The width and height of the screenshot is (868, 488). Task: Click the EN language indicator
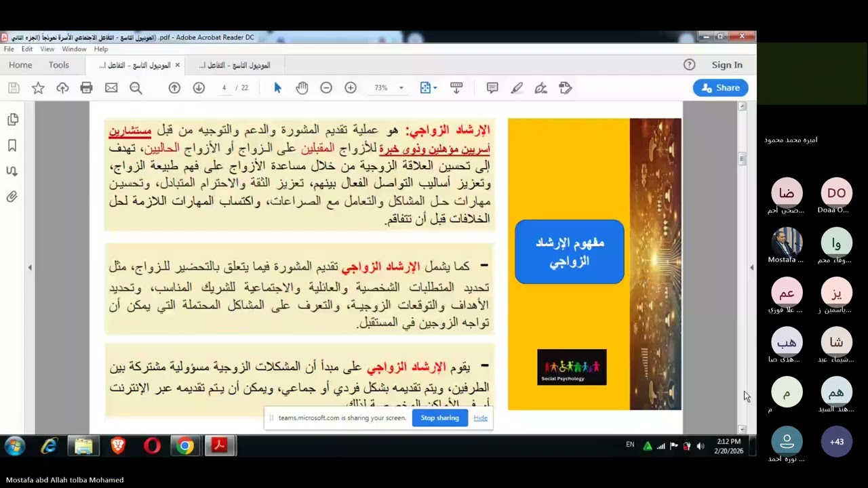[x=630, y=445]
